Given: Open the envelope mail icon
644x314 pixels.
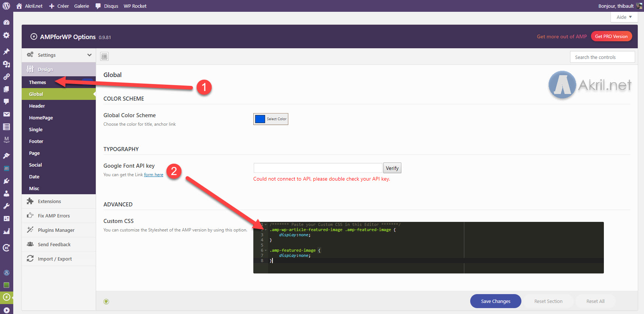Looking at the screenshot, I should 6,114.
